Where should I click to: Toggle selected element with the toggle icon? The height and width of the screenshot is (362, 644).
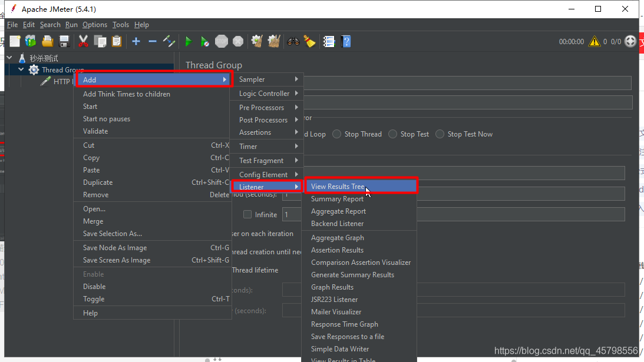coord(169,41)
